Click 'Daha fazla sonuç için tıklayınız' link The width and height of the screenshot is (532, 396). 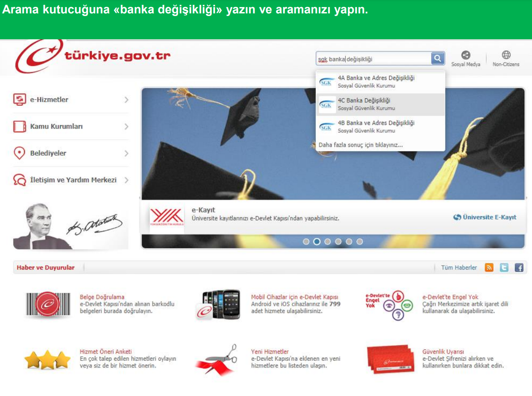coord(360,145)
